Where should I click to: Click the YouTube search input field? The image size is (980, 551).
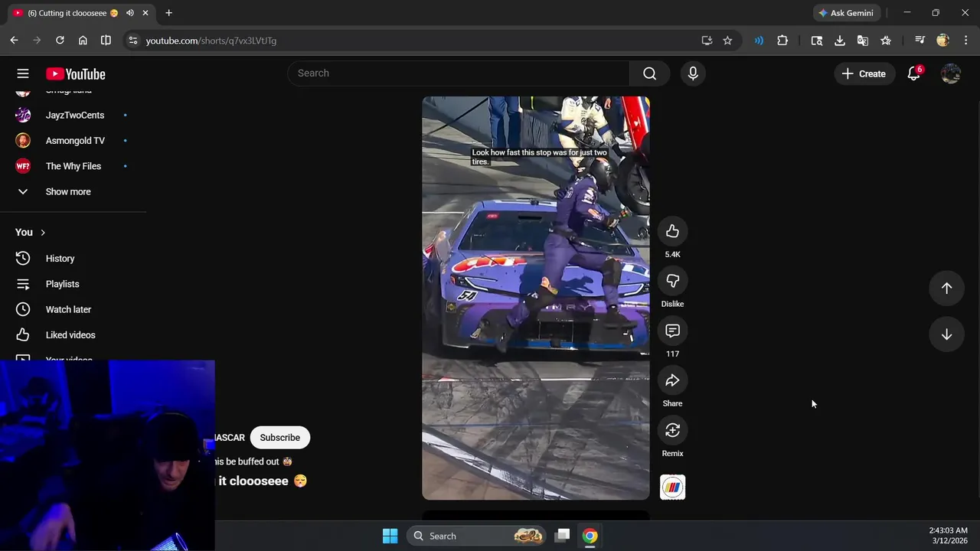pos(459,73)
